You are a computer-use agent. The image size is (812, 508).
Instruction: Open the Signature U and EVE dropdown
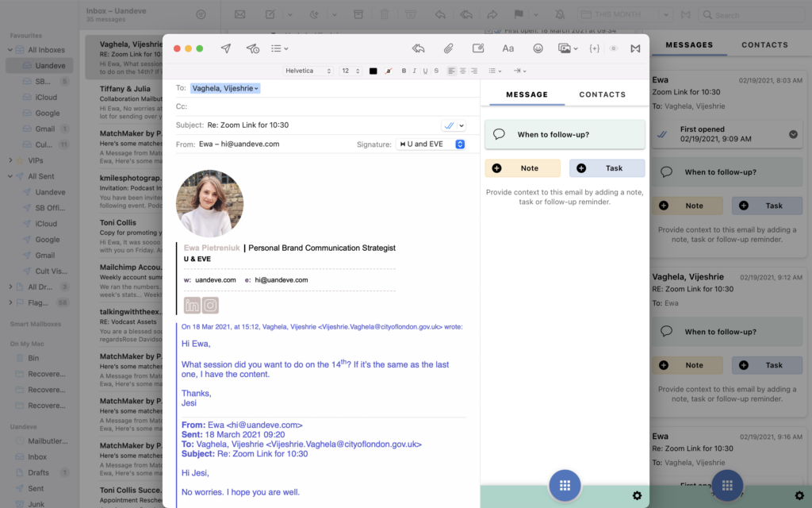431,144
